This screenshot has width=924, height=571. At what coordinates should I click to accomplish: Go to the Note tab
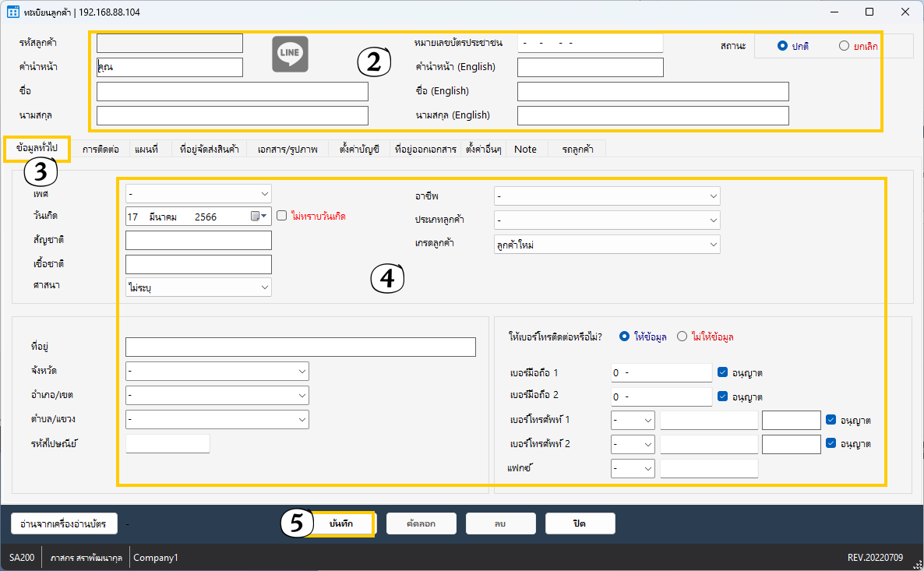tap(525, 149)
